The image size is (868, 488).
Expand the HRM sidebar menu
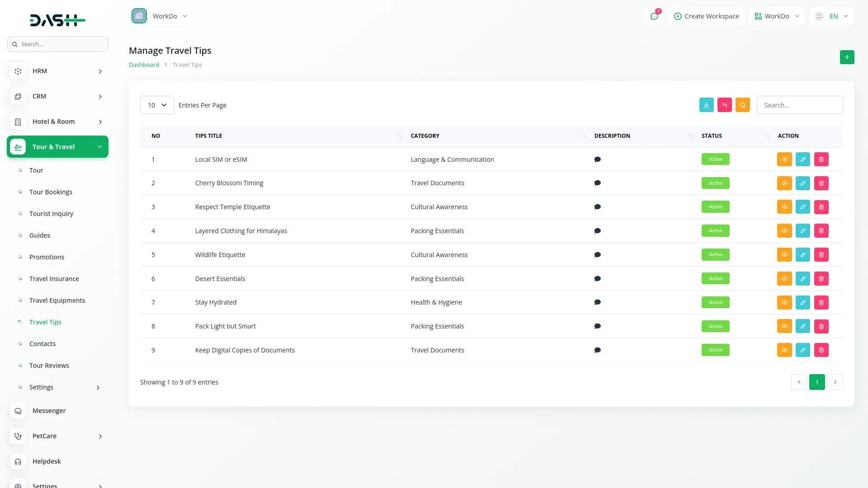57,71
